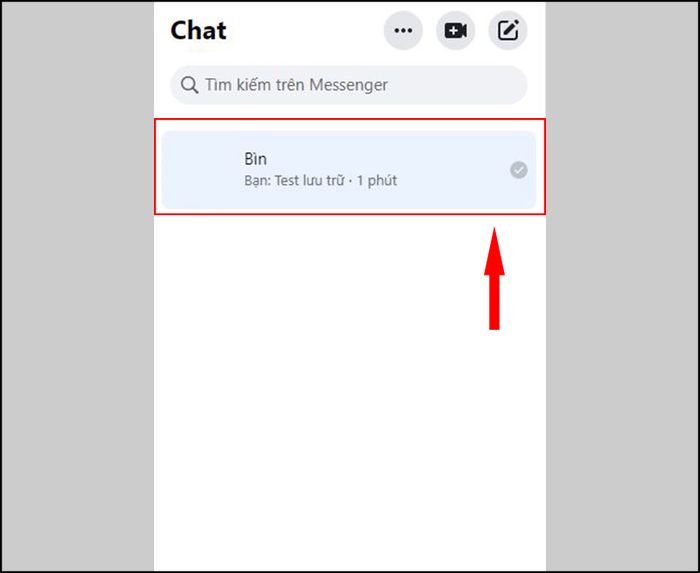Click the magnifier icon in search bar
Viewport: 700px width, 573px height.
(x=189, y=85)
